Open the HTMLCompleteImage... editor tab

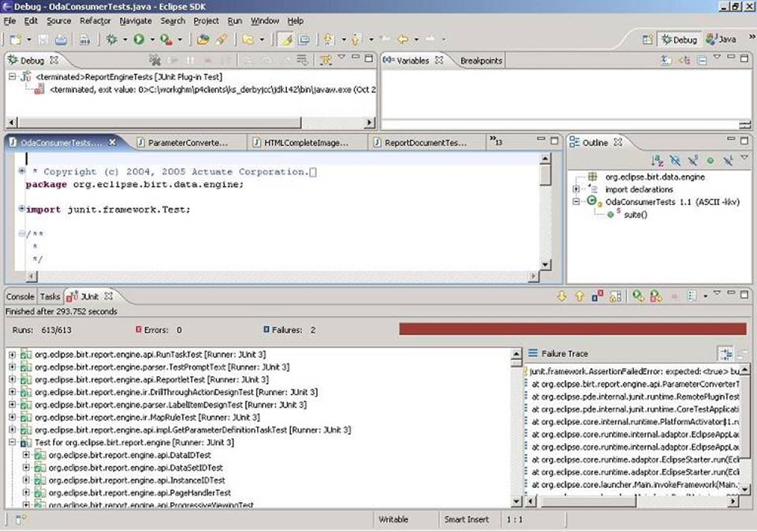pos(306,143)
